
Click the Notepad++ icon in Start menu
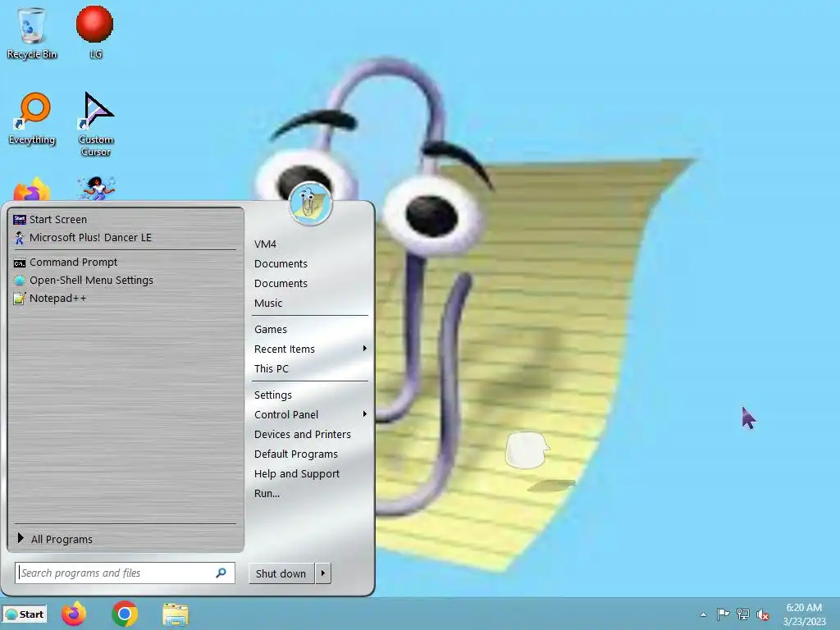20,299
